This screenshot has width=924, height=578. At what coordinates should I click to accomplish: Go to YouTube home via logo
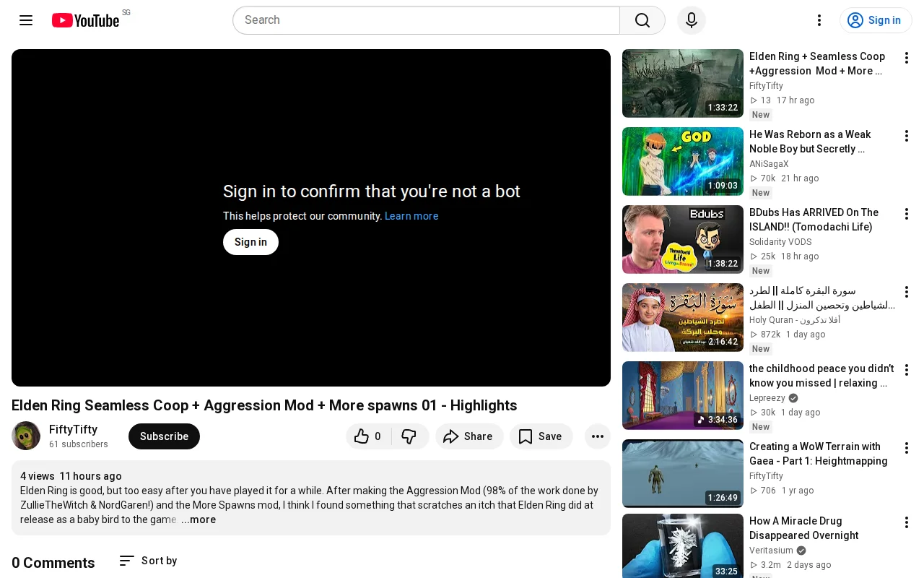point(85,20)
